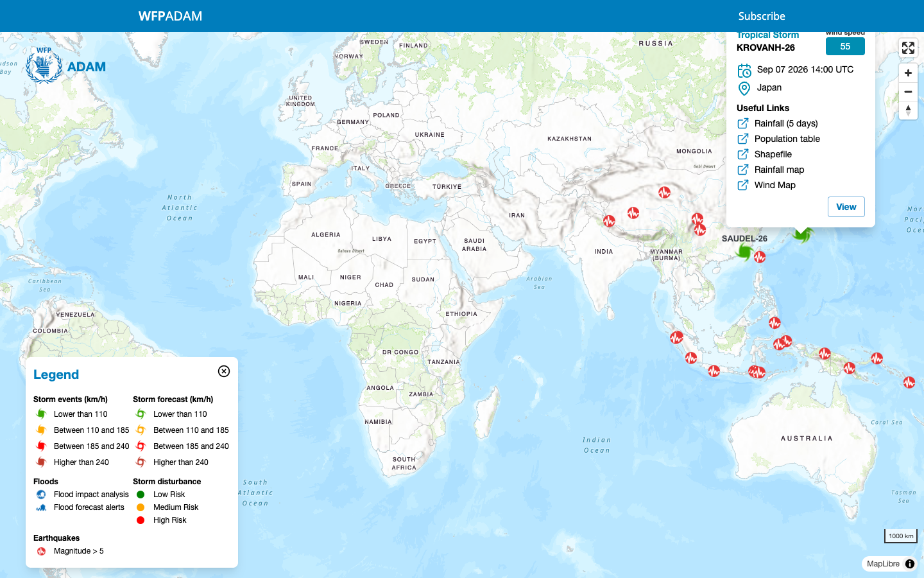Click the SAUDEL-26 green storm marker
The width and height of the screenshot is (924, 578).
[744, 252]
